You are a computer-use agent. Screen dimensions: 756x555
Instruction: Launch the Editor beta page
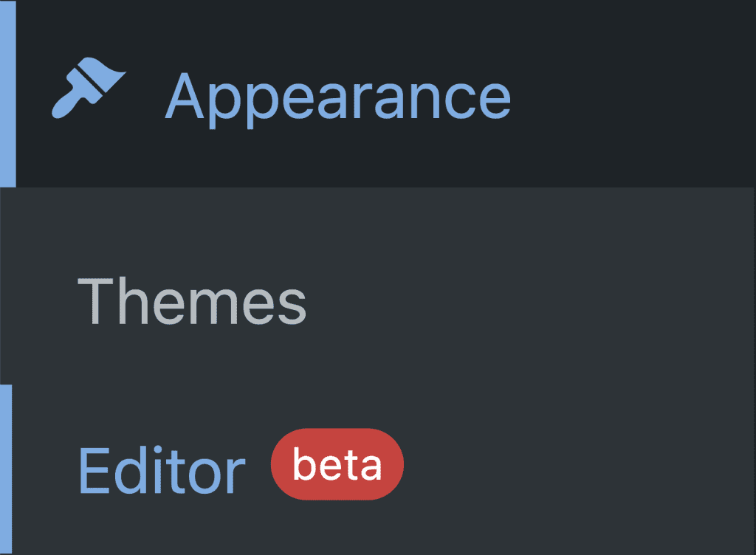[162, 469]
